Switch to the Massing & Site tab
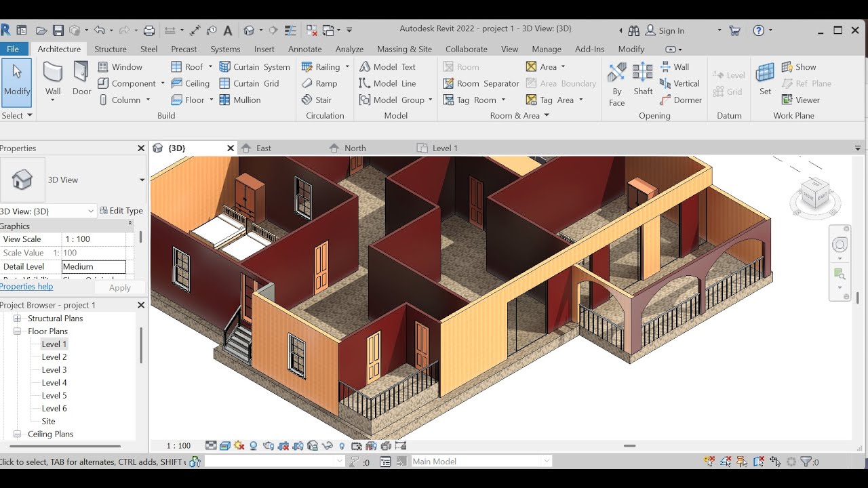Screen dimensions: 868x488 (404, 49)
